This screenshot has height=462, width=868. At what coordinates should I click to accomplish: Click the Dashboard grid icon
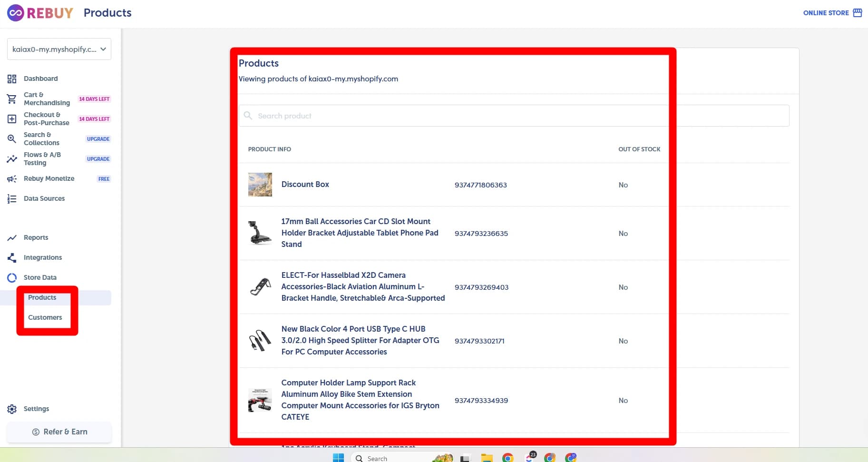pyautogui.click(x=12, y=79)
